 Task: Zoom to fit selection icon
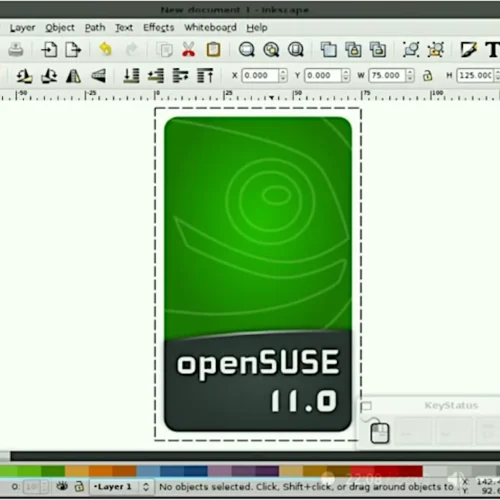tap(247, 50)
